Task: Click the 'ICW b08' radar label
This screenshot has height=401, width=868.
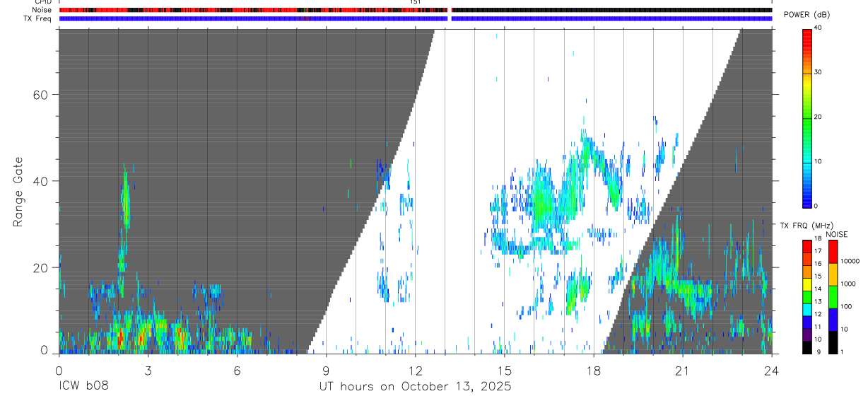Action: point(83,387)
